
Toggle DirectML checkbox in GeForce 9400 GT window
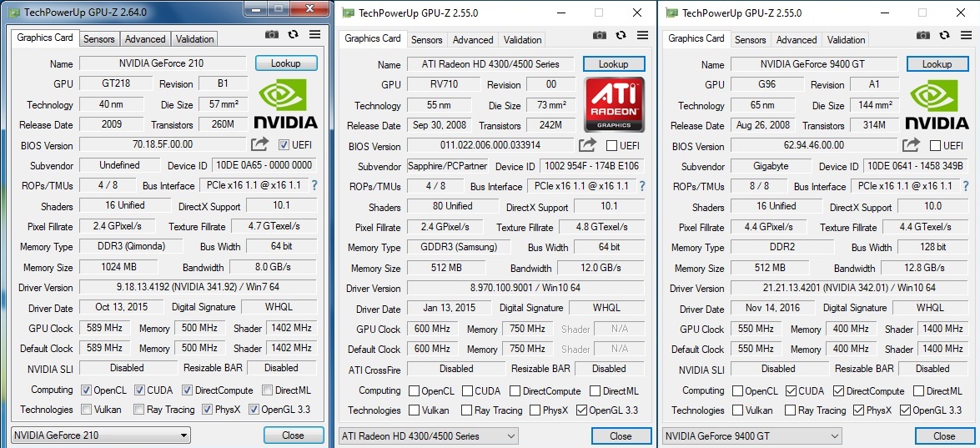click(919, 391)
